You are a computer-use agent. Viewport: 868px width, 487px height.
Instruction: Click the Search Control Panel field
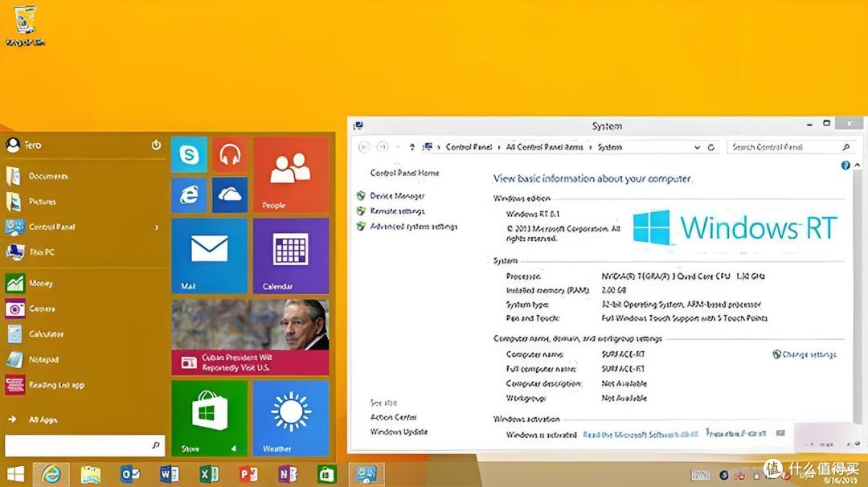(791, 146)
